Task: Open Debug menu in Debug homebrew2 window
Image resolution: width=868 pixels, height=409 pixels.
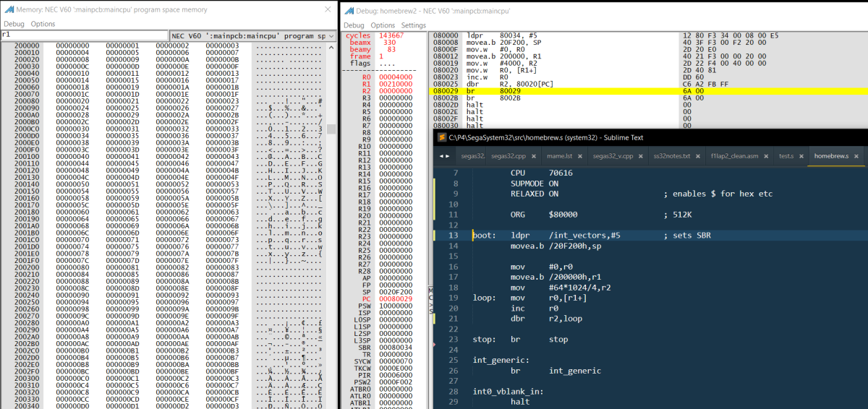Action: point(354,25)
